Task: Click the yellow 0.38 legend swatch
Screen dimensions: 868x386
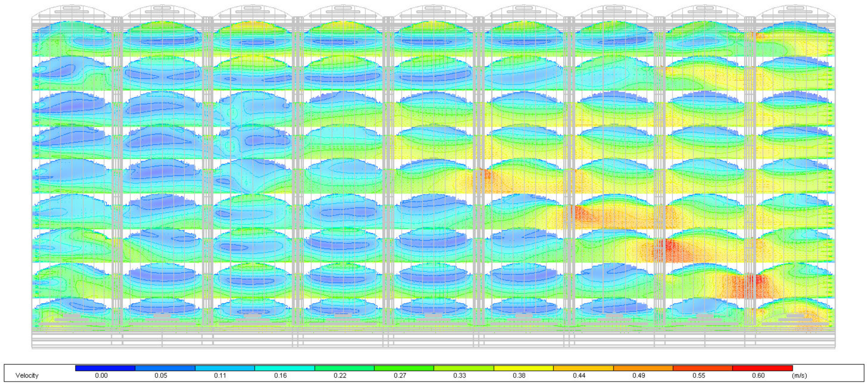Action: pyautogui.click(x=523, y=368)
